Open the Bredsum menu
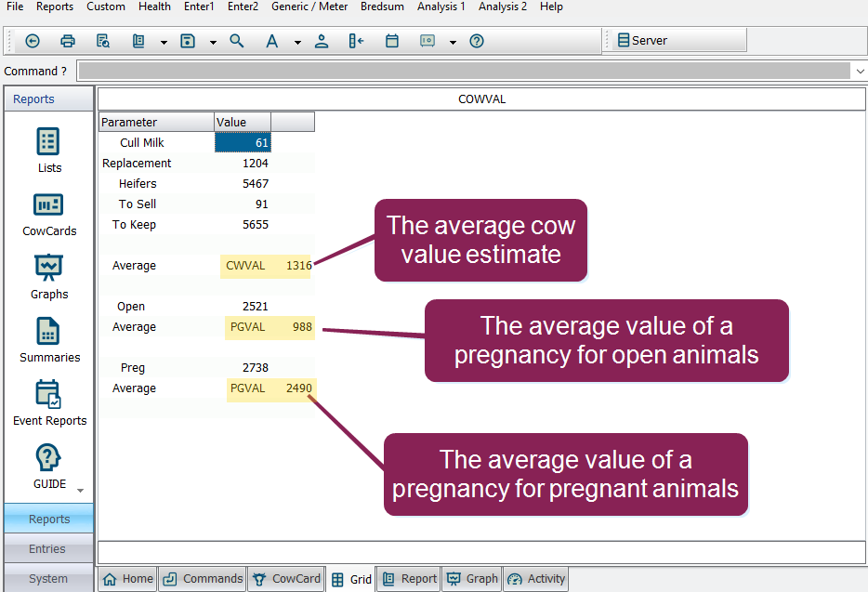 click(383, 7)
